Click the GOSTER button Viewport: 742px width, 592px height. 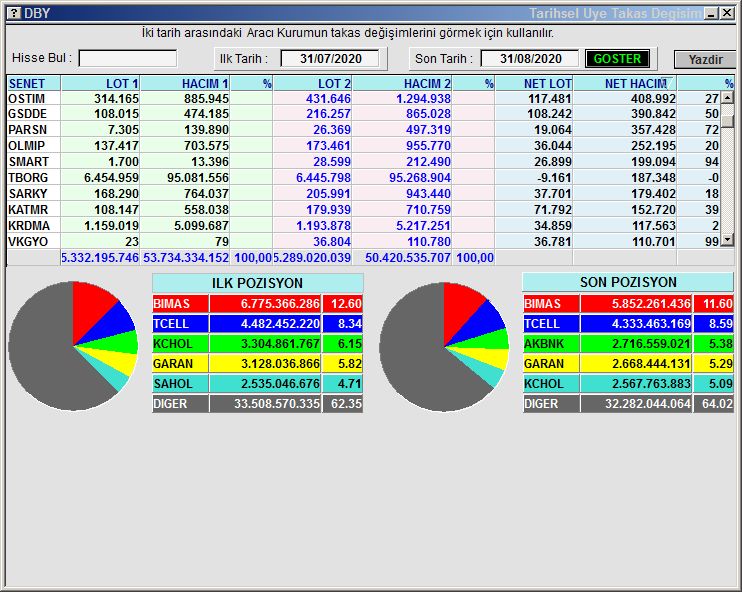tap(617, 59)
